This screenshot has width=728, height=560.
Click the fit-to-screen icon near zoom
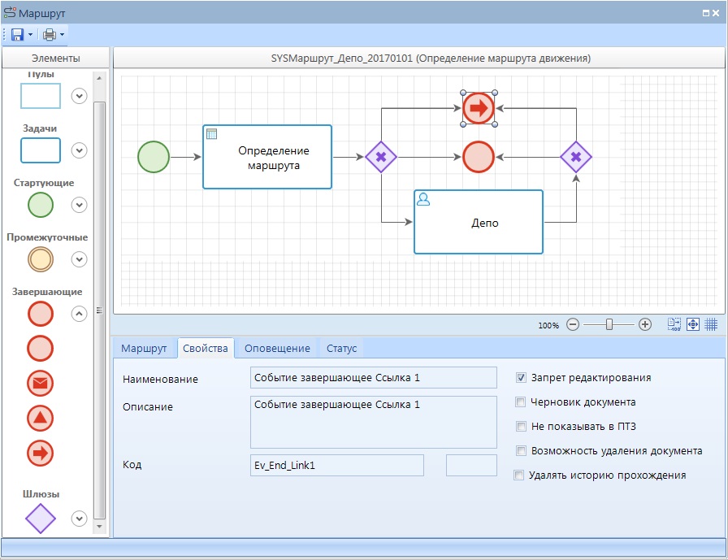pos(693,324)
